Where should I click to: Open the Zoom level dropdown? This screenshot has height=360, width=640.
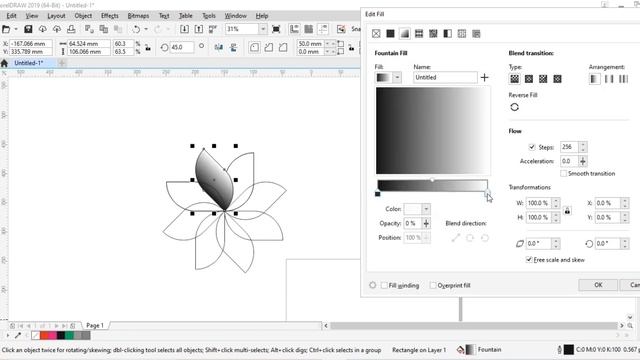[x=263, y=29]
